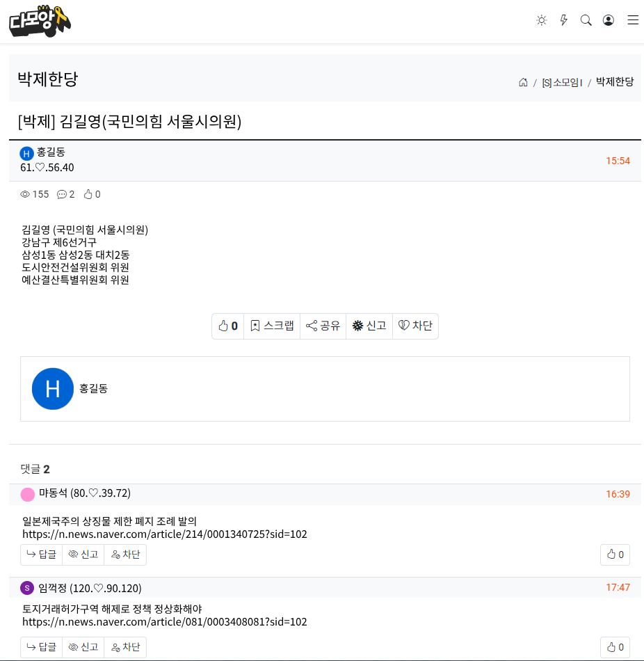The width and height of the screenshot is (644, 661).
Task: Open author 홍길동's large avatar
Action: [x=53, y=389]
